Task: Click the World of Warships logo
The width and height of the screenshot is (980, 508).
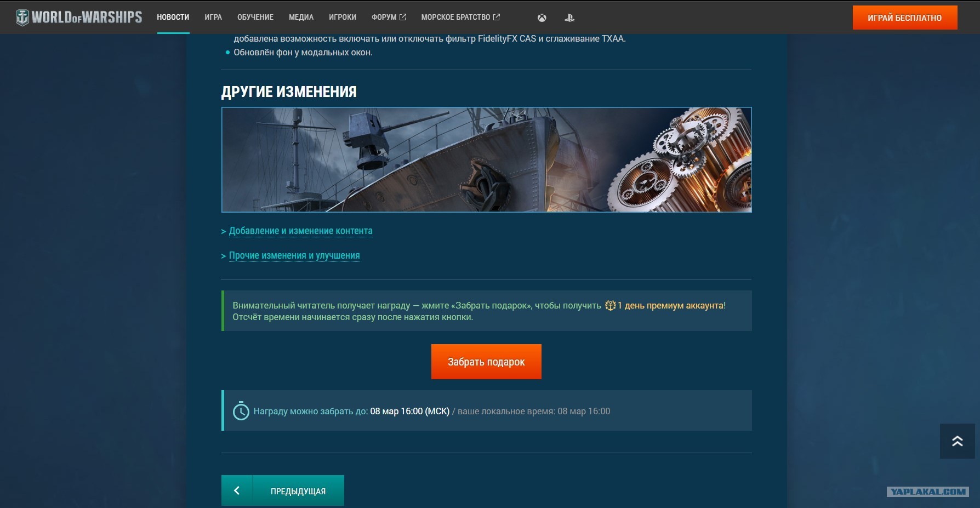Action: (79, 18)
